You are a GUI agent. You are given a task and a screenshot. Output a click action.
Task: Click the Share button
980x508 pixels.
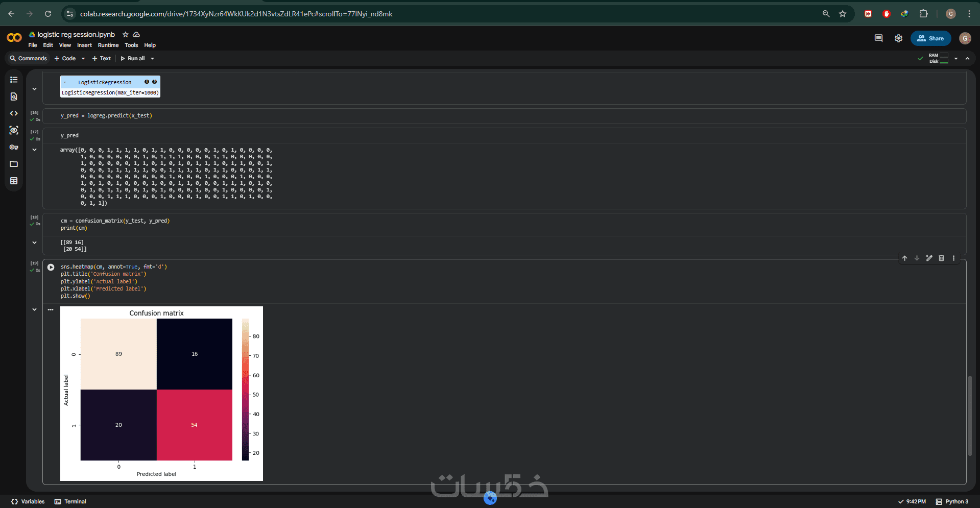pyautogui.click(x=930, y=38)
